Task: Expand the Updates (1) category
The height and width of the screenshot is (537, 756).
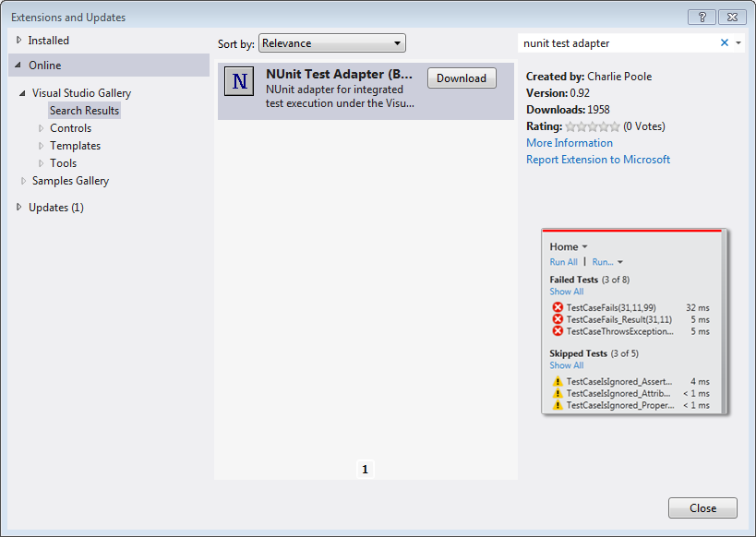Action: tap(18, 208)
